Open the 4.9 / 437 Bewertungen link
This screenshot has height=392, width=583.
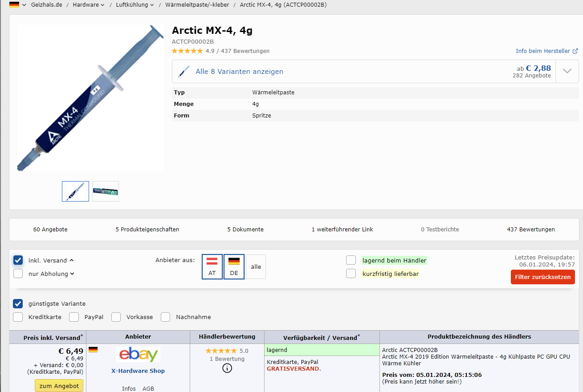tap(237, 51)
